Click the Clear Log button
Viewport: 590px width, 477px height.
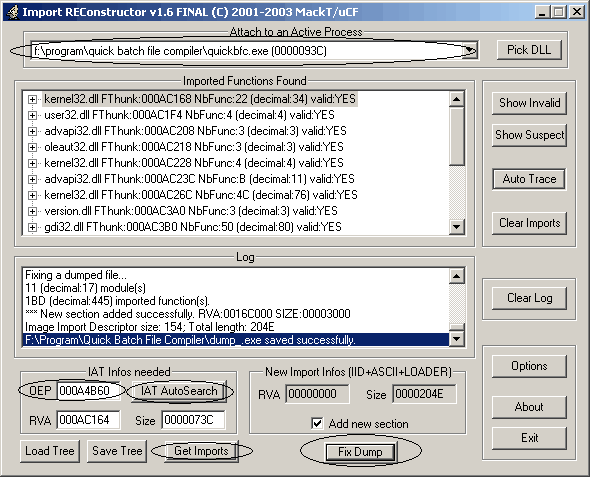(x=529, y=298)
